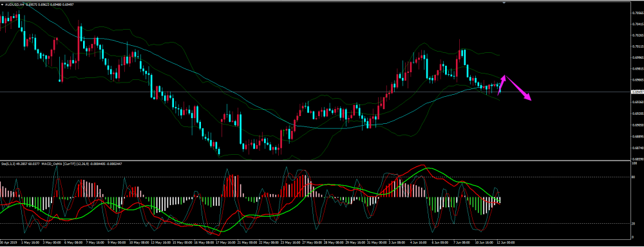Click the time axis label 21 May 00:00
The image size is (644, 247).
coord(247,242)
